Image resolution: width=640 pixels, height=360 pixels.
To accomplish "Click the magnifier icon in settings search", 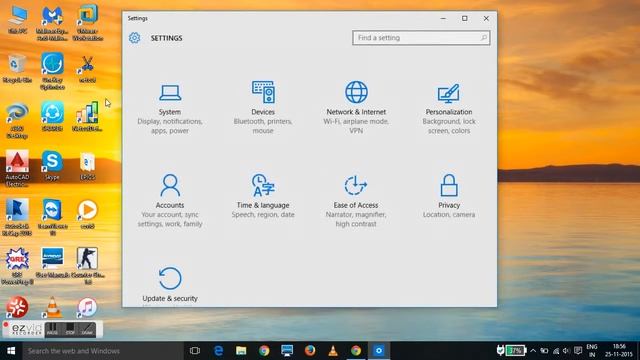I will [x=484, y=38].
